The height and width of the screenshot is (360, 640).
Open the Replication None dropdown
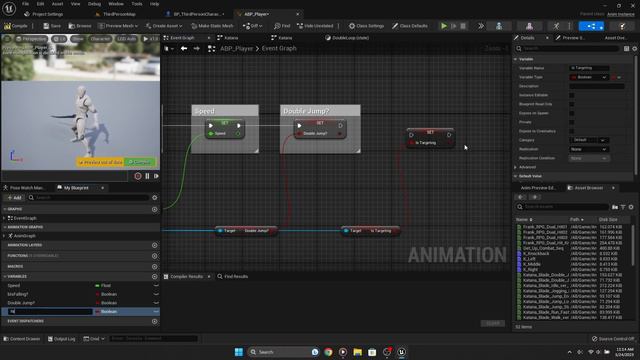[589, 149]
